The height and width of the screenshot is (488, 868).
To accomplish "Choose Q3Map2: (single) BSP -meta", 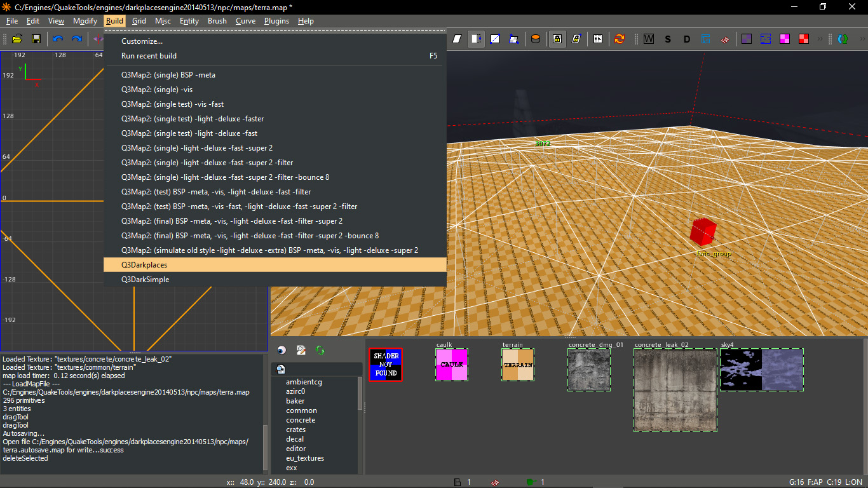I will point(168,75).
